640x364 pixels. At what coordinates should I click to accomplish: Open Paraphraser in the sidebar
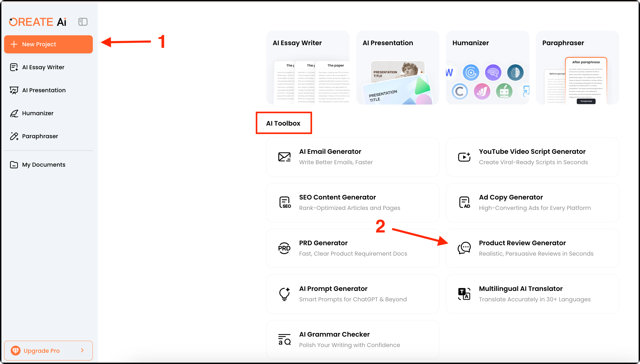(x=48, y=136)
